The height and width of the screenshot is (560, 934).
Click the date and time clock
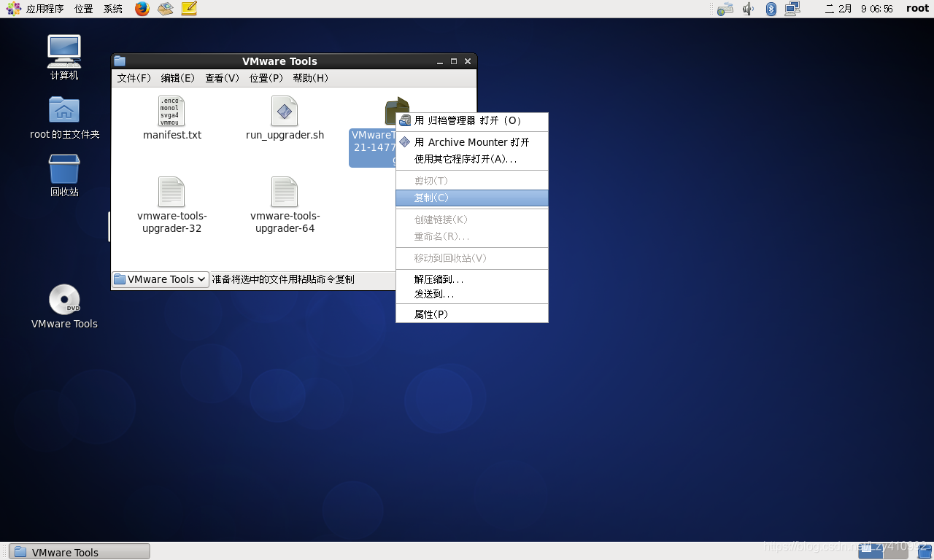point(859,9)
